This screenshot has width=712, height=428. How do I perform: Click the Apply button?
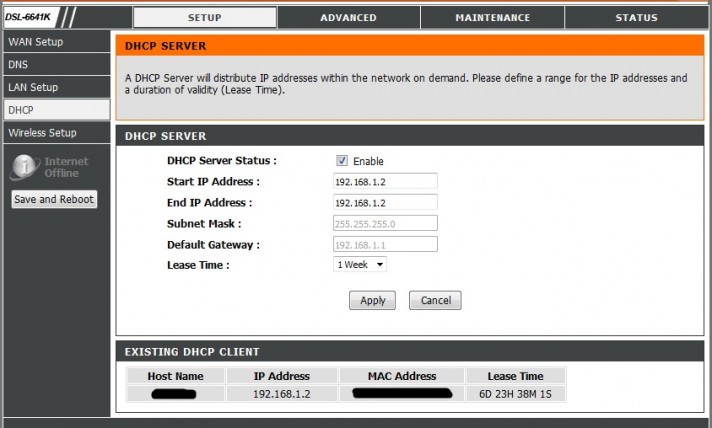pos(372,300)
